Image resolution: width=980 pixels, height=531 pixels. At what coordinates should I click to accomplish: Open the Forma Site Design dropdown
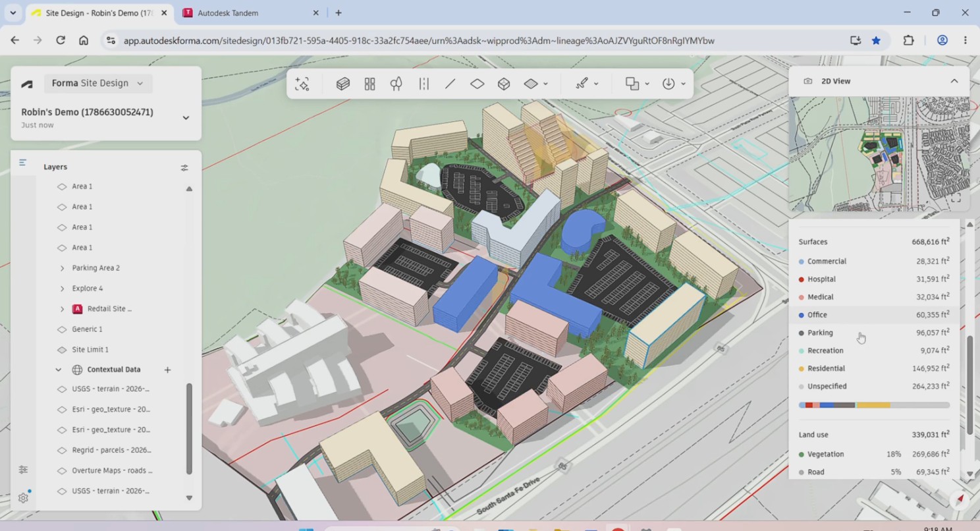pos(97,83)
